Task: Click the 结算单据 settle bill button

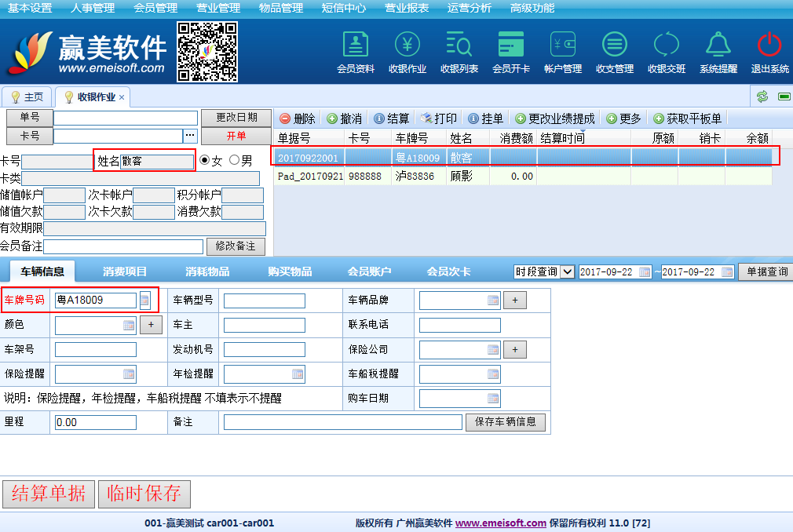Action: click(x=49, y=494)
